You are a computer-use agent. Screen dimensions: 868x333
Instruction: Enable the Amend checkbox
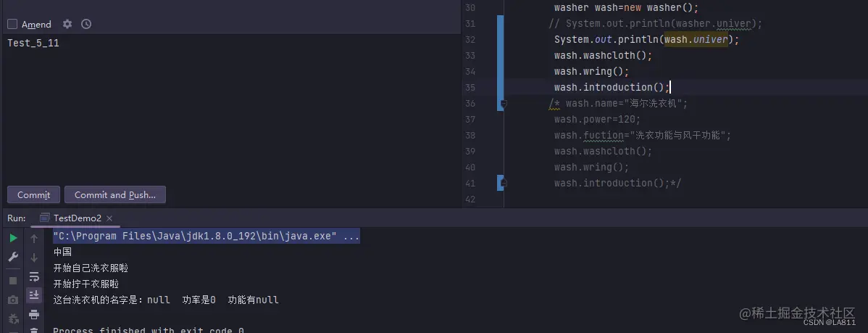click(12, 25)
